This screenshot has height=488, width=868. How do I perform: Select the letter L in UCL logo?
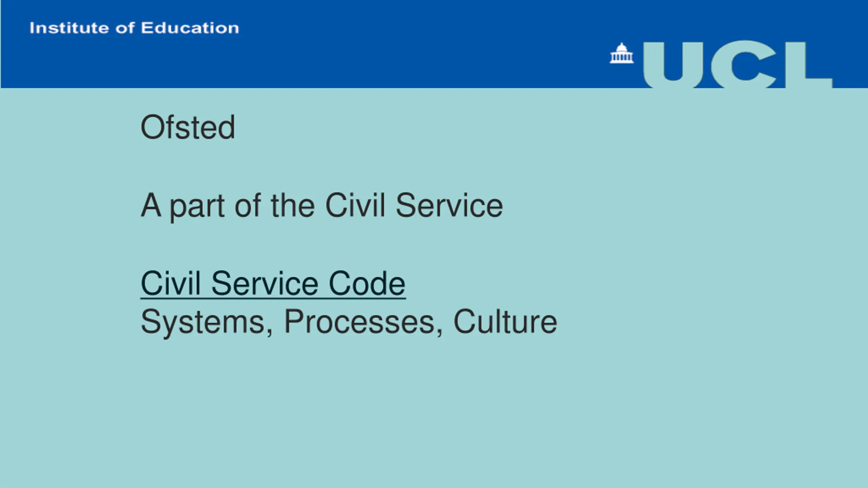(808, 65)
